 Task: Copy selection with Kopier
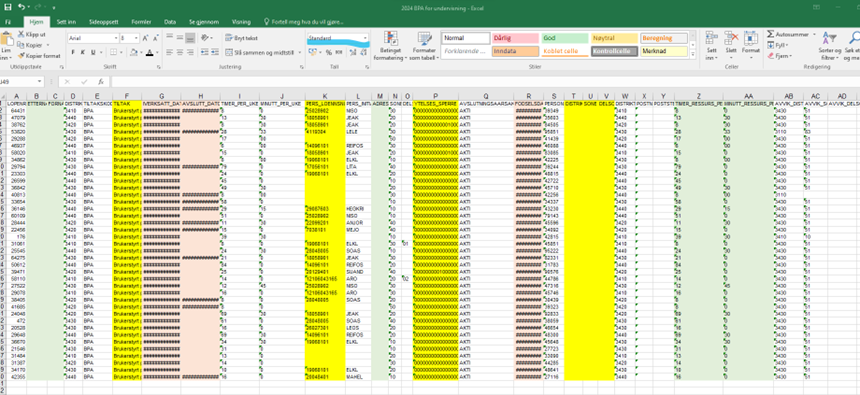(x=30, y=45)
